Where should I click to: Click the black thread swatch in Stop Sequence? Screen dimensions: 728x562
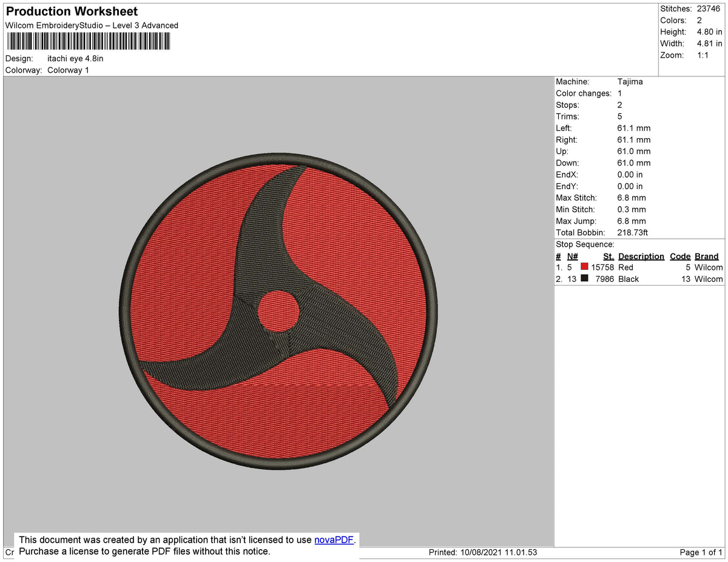coord(584,279)
